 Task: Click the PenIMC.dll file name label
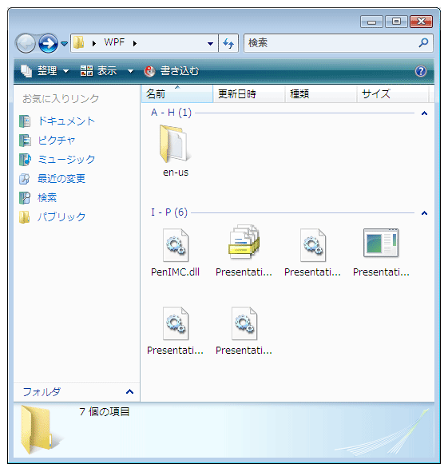point(175,272)
